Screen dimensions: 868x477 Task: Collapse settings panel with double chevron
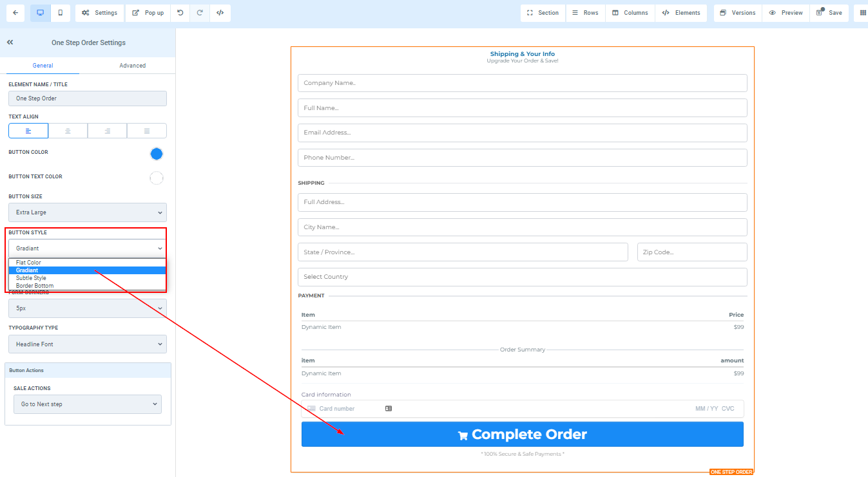(10, 42)
